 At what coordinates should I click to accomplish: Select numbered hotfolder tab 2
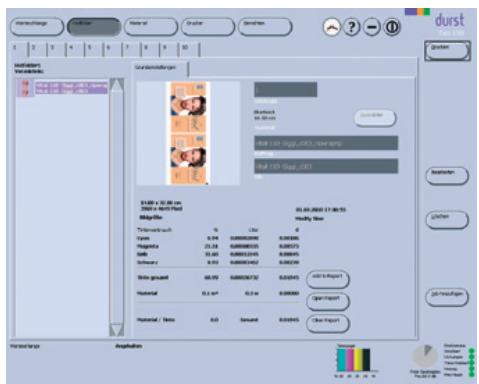pyautogui.click(x=39, y=49)
